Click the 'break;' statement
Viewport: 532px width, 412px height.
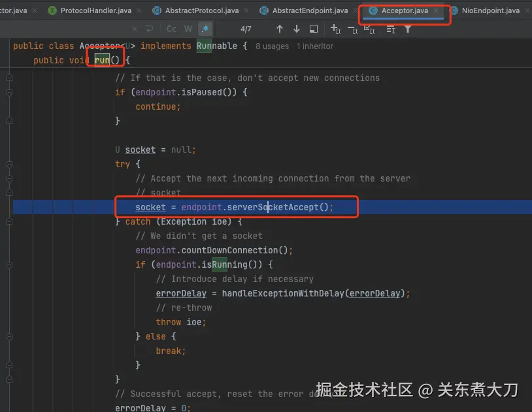click(x=171, y=351)
